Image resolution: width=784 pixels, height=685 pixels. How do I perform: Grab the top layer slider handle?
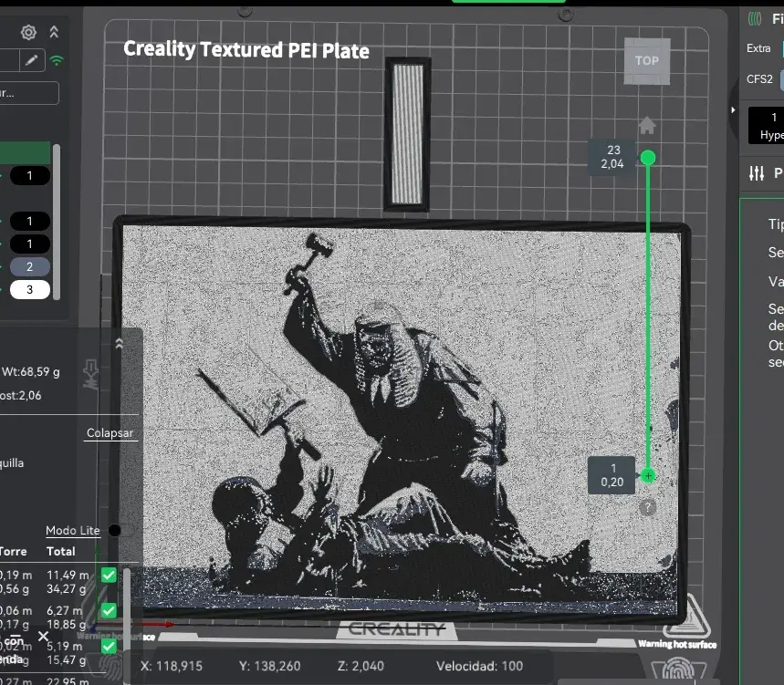(x=648, y=158)
